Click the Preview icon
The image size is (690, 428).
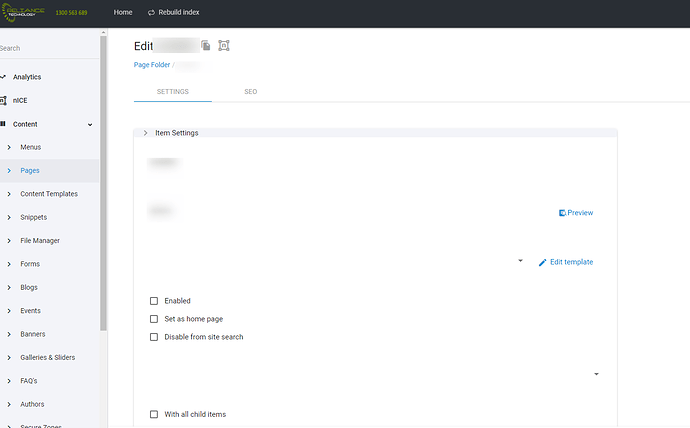pyautogui.click(x=562, y=213)
